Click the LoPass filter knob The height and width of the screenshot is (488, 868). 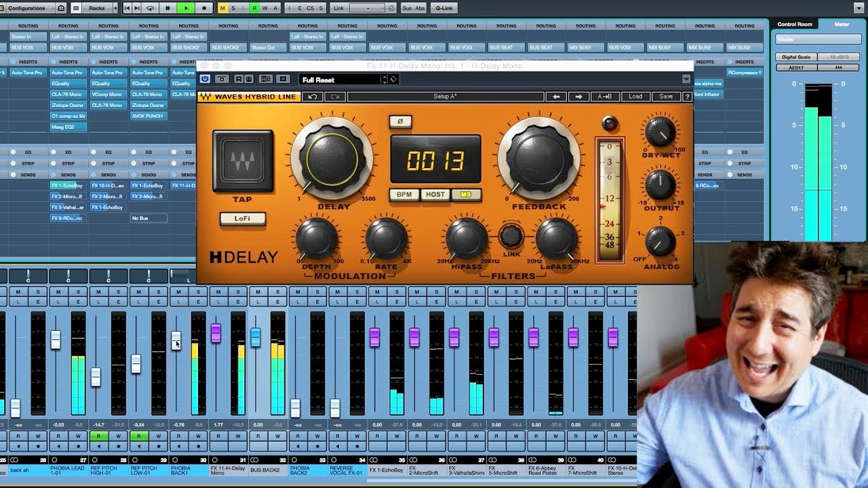[557, 239]
